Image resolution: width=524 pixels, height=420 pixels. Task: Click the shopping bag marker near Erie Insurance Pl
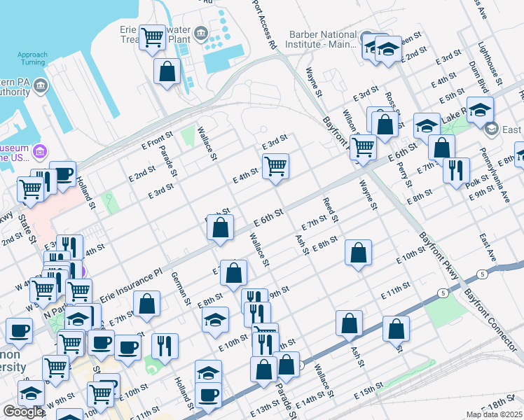pos(146,304)
